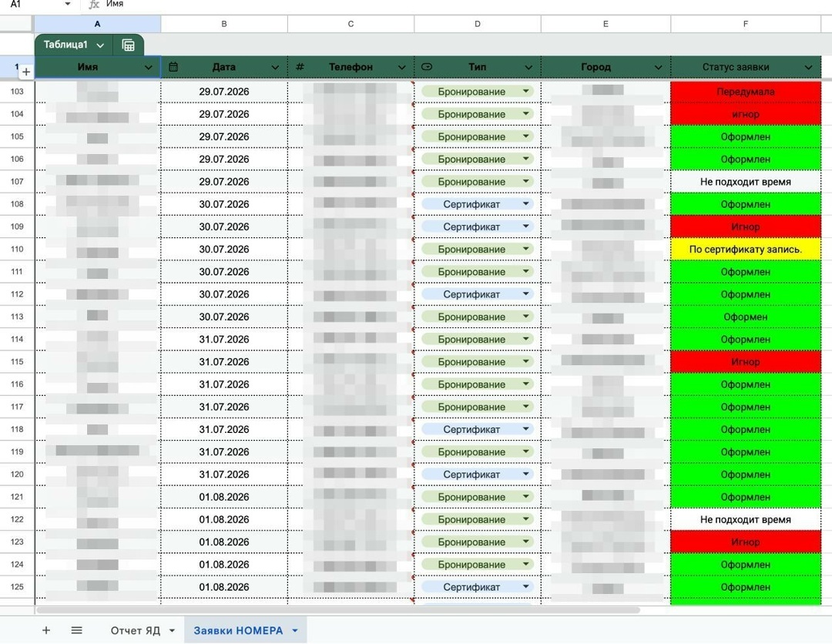
Task: Select row 125 header
Action: tap(17, 587)
